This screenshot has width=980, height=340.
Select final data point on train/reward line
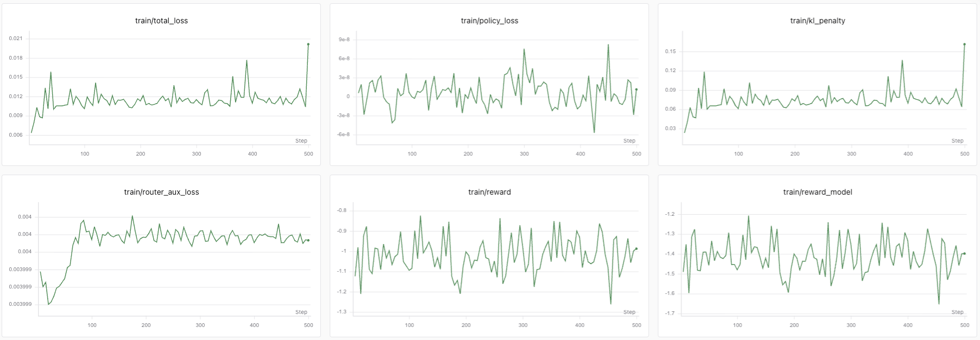tap(636, 249)
